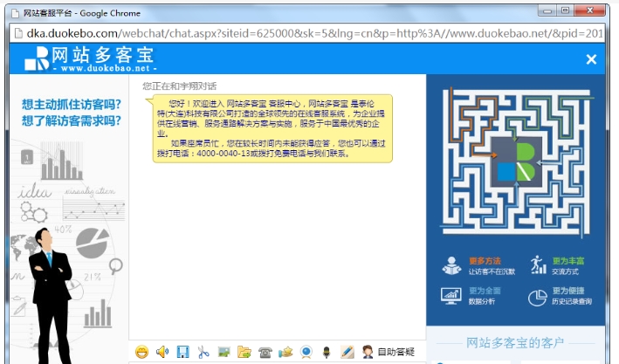Open the emoji smiley picker
The width and height of the screenshot is (619, 364).
pos(141,352)
